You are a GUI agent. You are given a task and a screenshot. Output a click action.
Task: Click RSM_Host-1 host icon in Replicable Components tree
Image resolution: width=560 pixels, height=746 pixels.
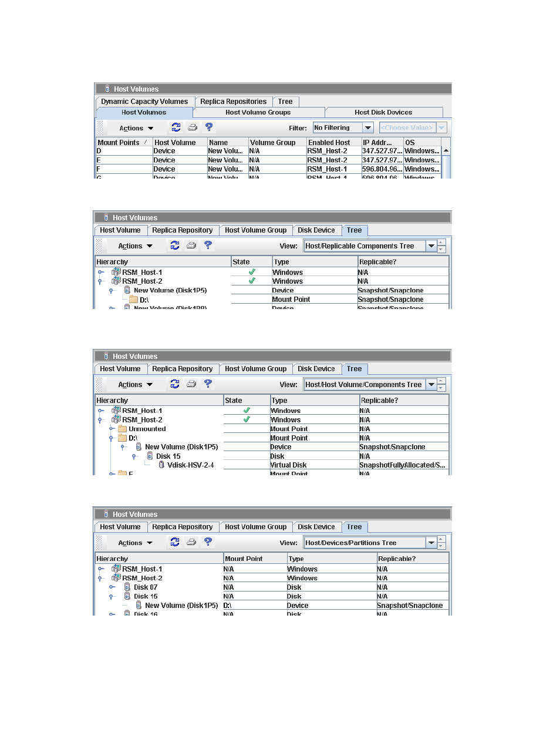(116, 272)
